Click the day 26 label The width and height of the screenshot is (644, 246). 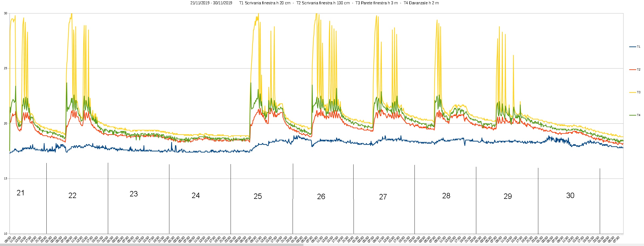[321, 197]
